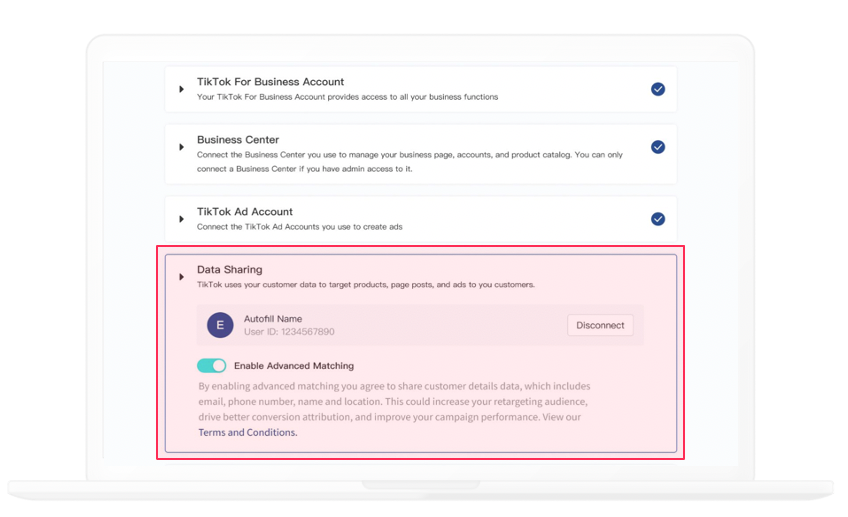This screenshot has width=848, height=517.
Task: Click the Autofill Name label
Action: (x=273, y=319)
